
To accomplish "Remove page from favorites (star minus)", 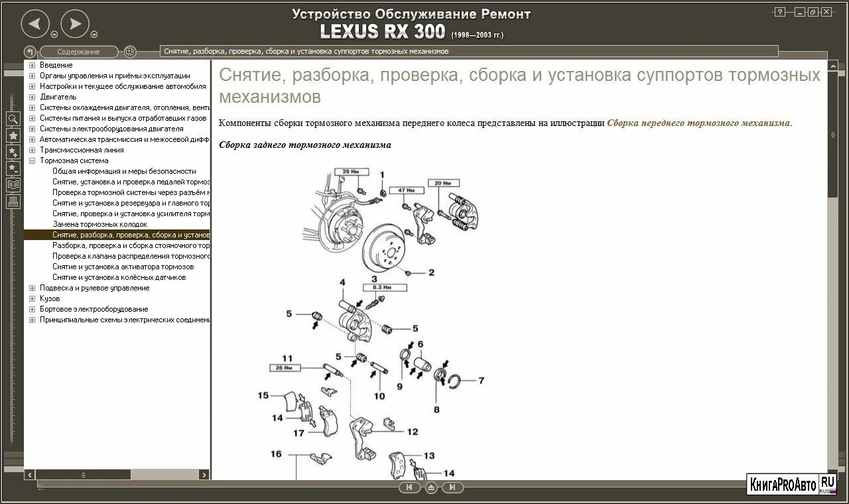I will pyautogui.click(x=13, y=168).
